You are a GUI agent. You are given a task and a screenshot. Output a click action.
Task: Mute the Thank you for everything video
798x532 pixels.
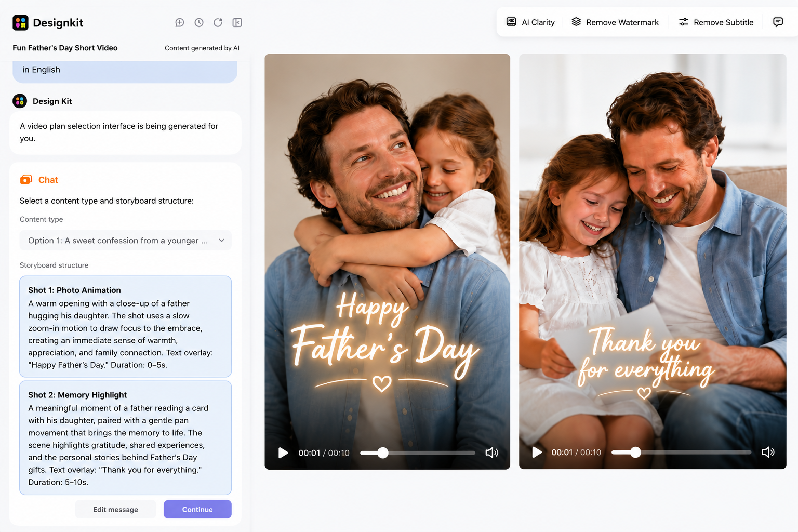[768, 452]
